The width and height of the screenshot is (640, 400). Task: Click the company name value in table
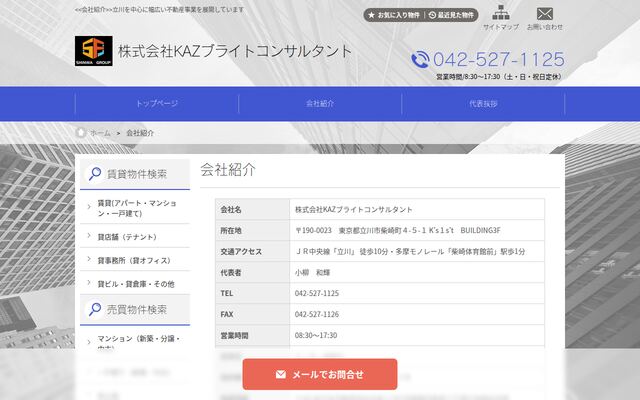point(353,210)
